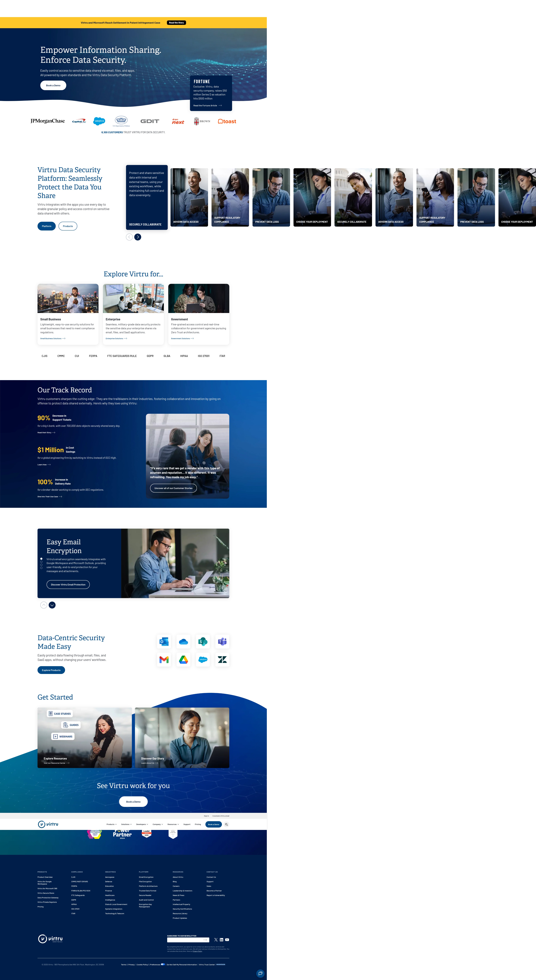Click the Salesforce app icon in integrations grid
This screenshot has width=536, height=980.
pyautogui.click(x=203, y=660)
